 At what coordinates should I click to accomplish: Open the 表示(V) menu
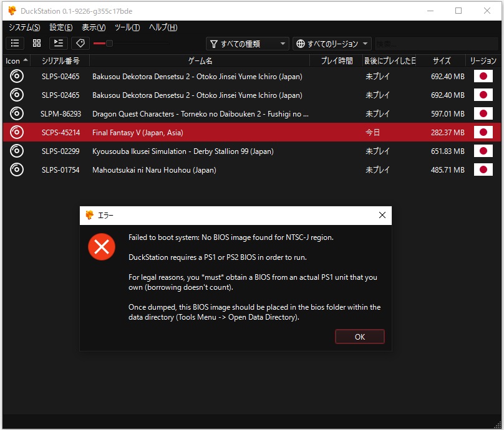94,27
